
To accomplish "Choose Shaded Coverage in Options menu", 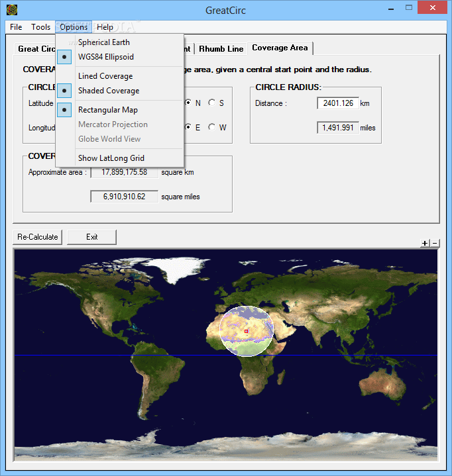I will click(x=120, y=91).
